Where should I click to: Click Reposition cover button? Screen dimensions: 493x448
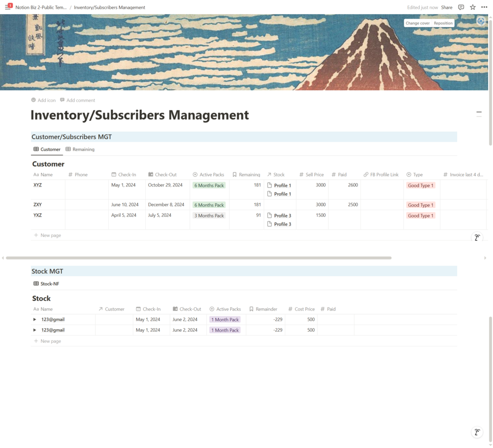point(443,23)
